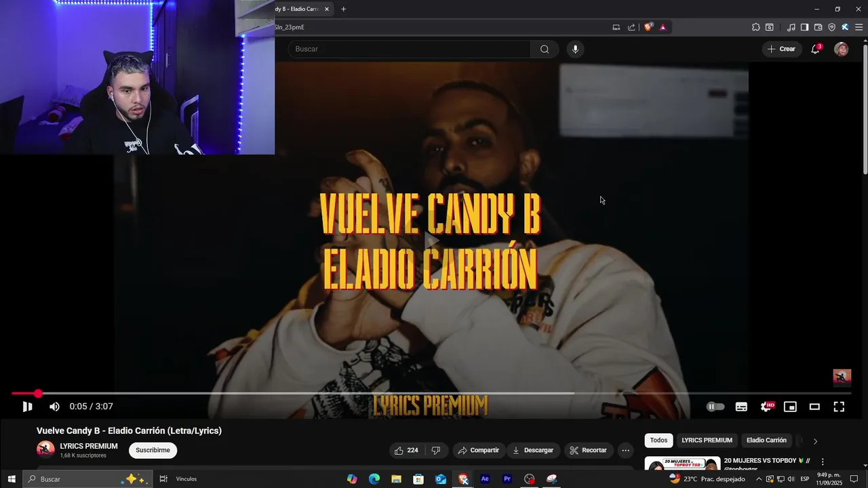Open the browser hamburger main menu

point(859,27)
